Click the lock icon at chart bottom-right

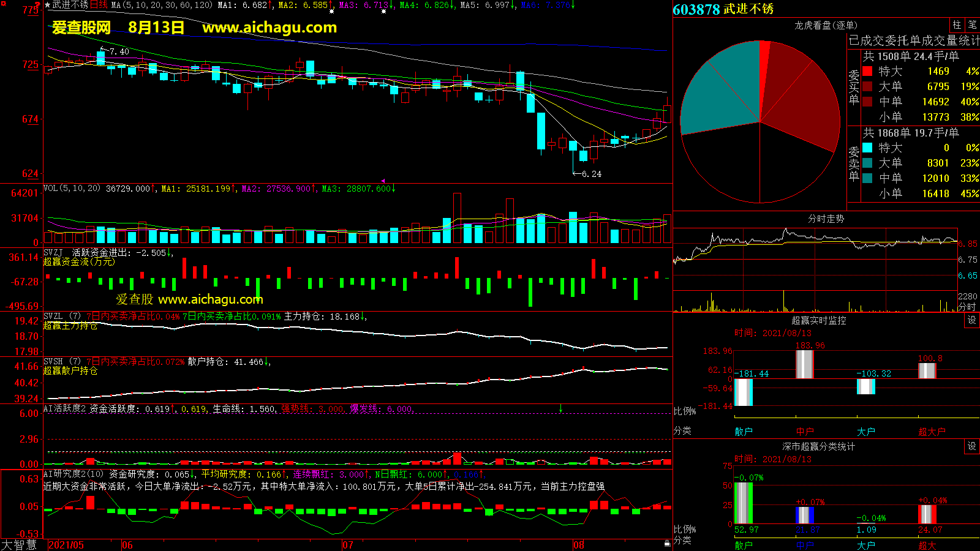coord(667,543)
